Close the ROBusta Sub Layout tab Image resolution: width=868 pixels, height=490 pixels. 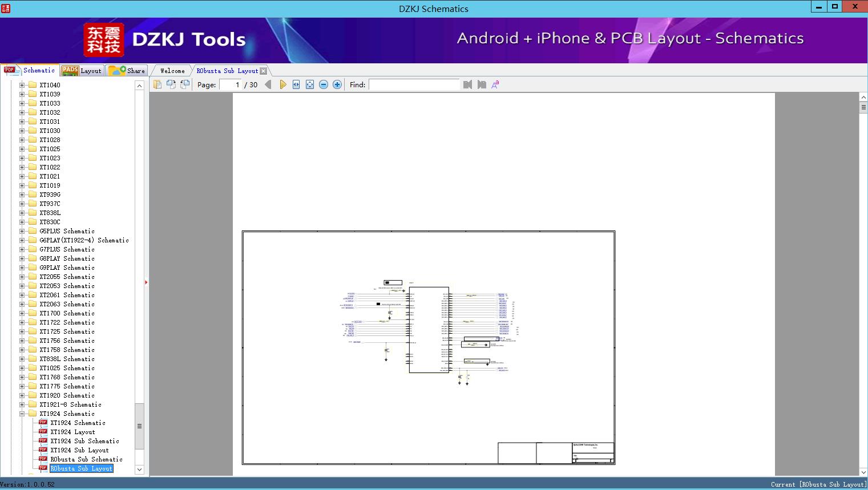264,71
